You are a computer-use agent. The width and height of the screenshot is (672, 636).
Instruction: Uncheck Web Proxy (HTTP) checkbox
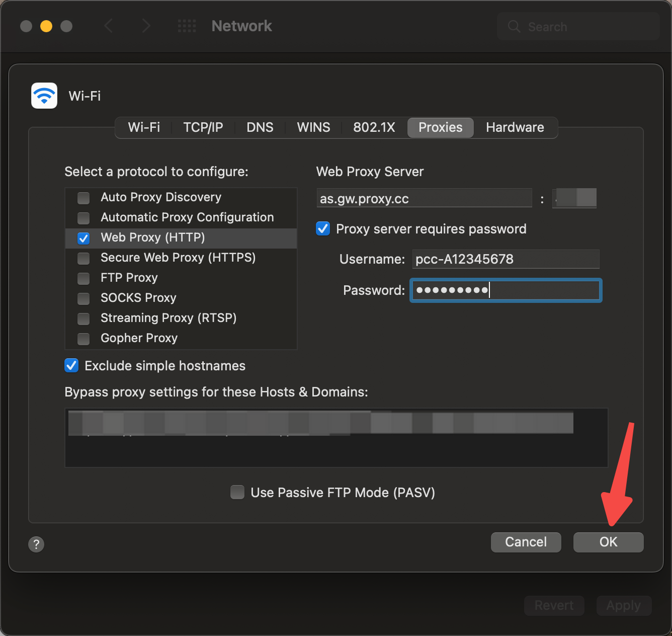[x=83, y=238]
